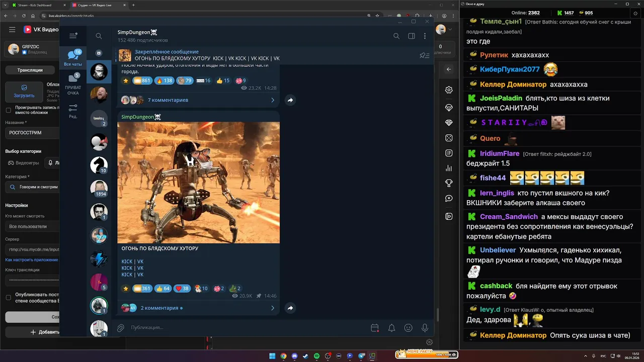The width and height of the screenshot is (644, 362).
Task: Open 'Все пользователи' visibility dropdown
Action: 32,226
